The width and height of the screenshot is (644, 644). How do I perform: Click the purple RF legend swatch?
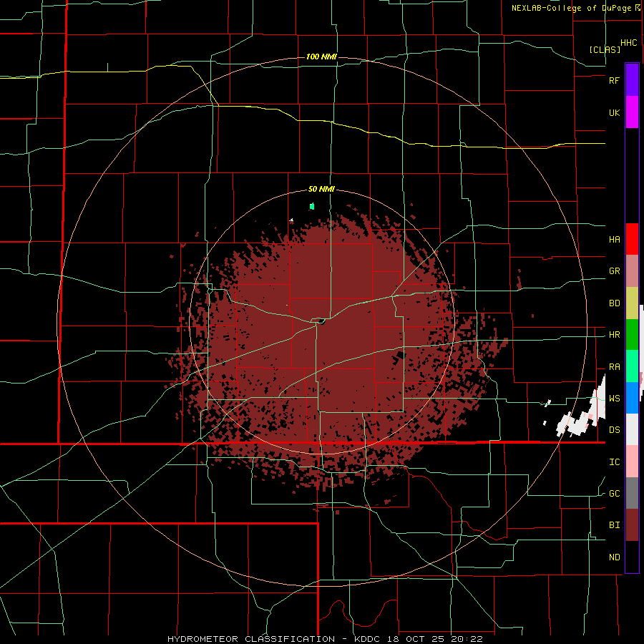click(632, 80)
